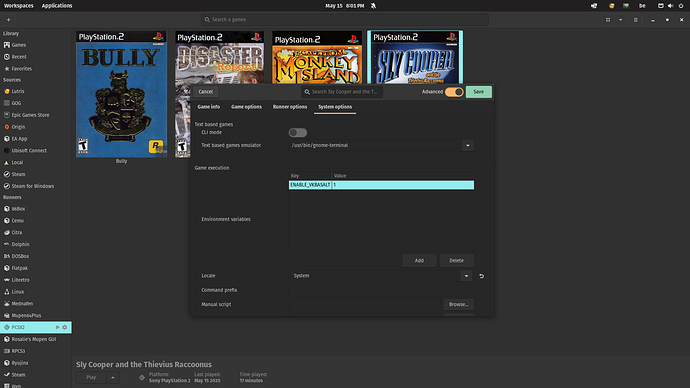Focus the Search games field
The width and height of the screenshot is (690, 388).
[345, 20]
